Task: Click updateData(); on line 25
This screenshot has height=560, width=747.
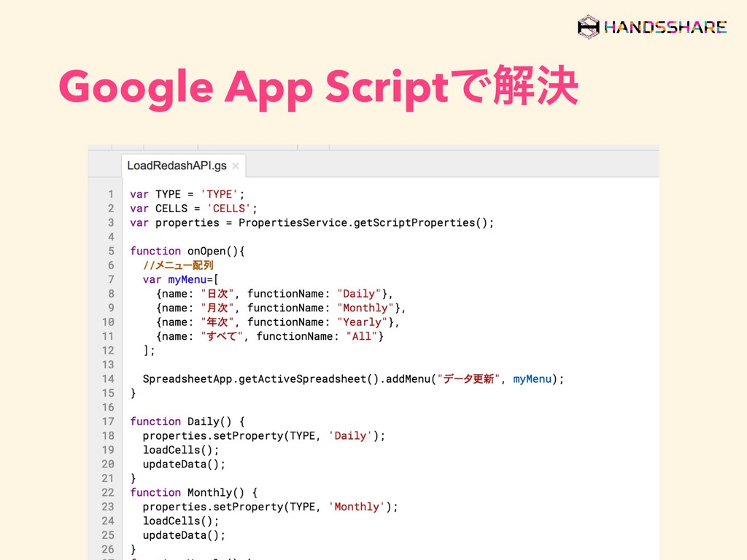Action: [184, 535]
